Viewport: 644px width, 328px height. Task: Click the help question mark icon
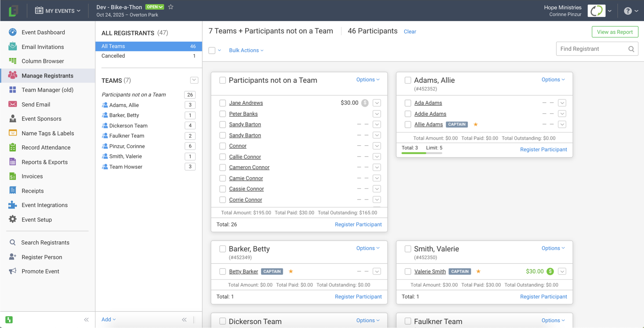coord(627,11)
